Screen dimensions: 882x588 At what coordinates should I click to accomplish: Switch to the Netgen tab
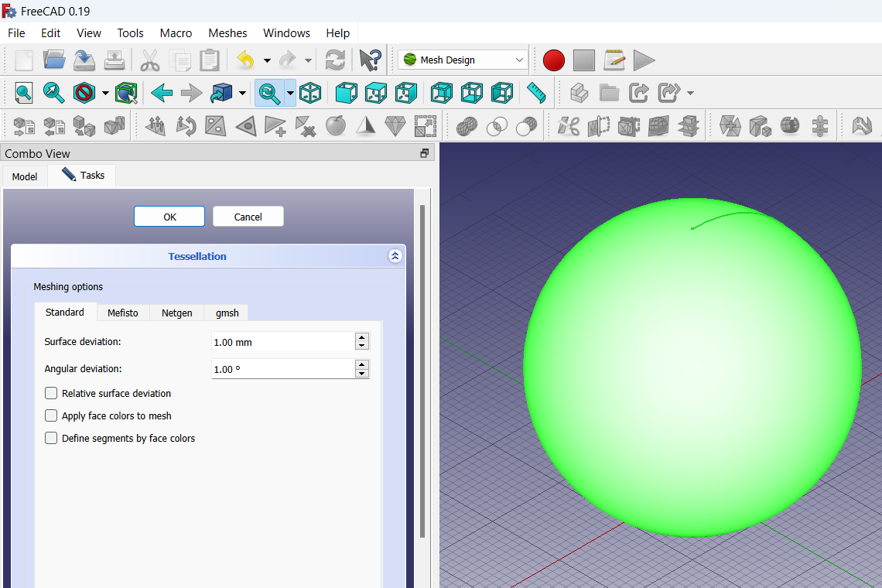[177, 313]
